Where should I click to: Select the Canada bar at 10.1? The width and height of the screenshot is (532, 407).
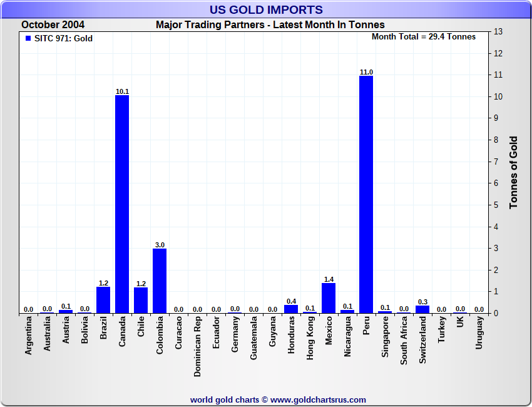[x=122, y=204]
